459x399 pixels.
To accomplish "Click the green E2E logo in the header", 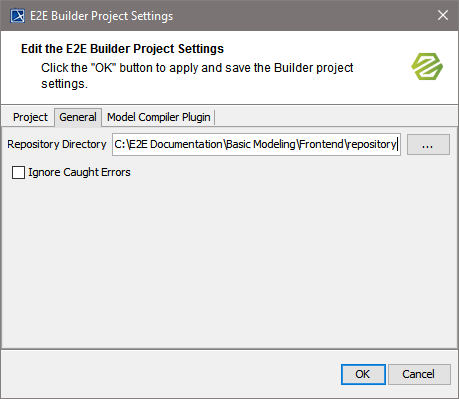I will tap(427, 66).
